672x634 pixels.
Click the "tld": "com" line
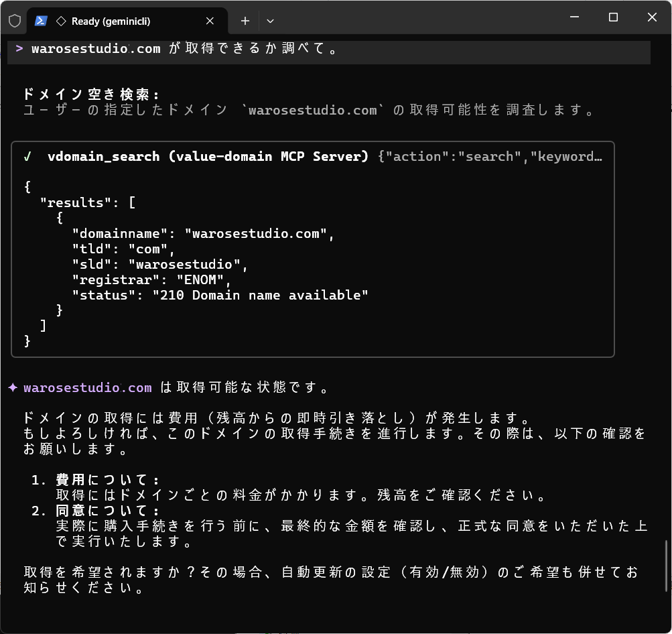pyautogui.click(x=123, y=249)
